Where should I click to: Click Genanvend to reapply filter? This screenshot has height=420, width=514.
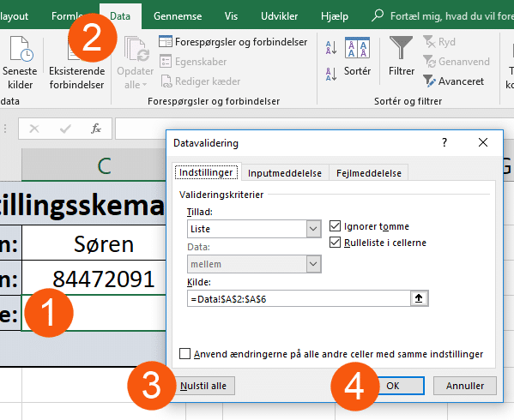457,62
